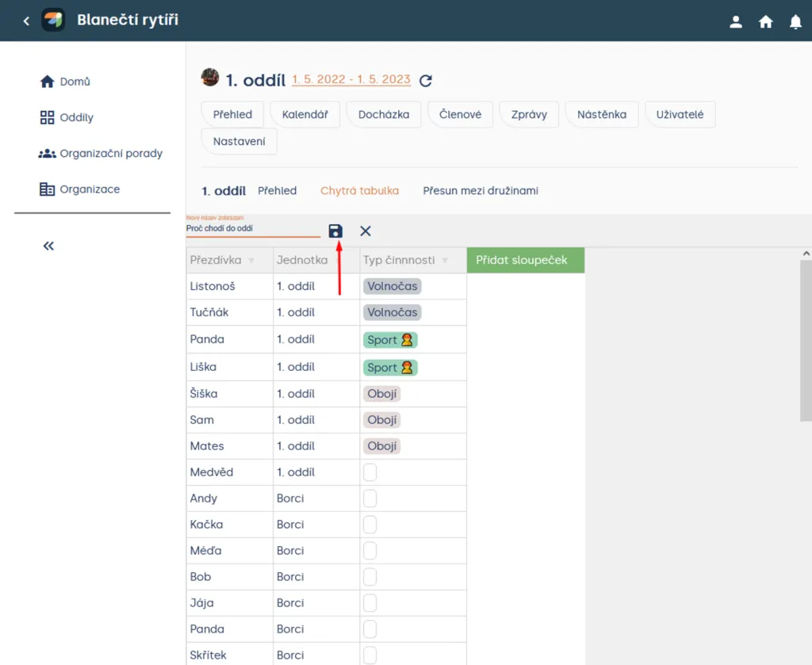The width and height of the screenshot is (812, 665).
Task: Open the Přezdívka column sort dropdown arrow
Action: (251, 260)
